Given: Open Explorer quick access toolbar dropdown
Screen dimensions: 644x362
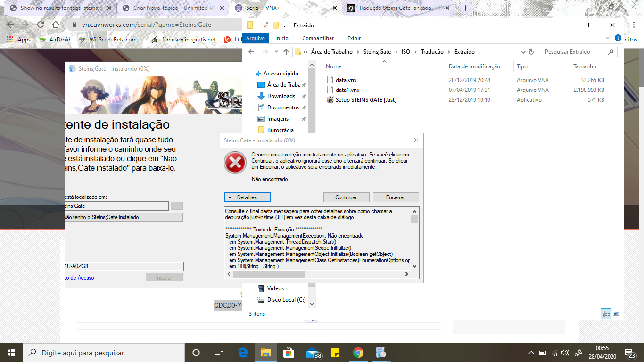Looking at the screenshot, I should click(x=284, y=25).
